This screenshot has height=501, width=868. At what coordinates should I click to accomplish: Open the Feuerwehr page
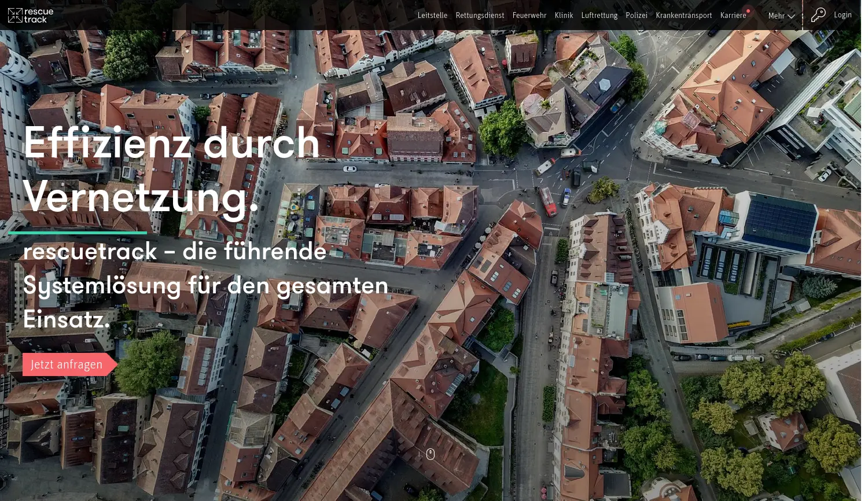[x=529, y=15]
